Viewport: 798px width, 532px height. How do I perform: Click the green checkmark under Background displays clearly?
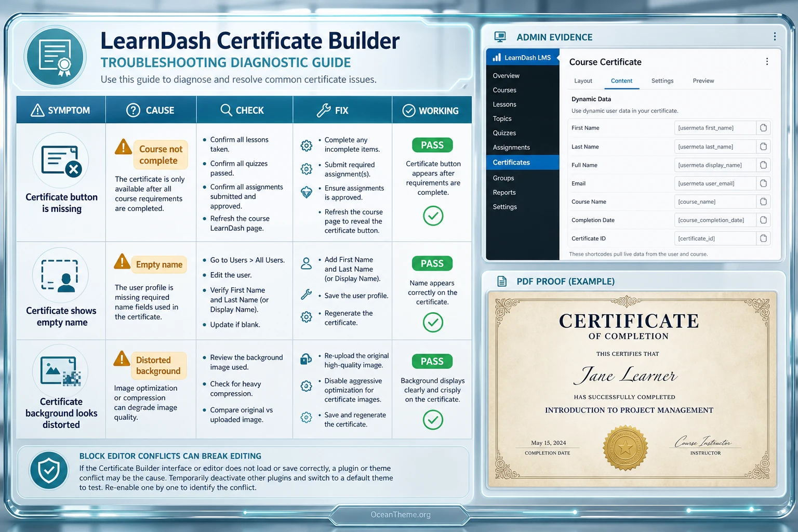tap(433, 420)
